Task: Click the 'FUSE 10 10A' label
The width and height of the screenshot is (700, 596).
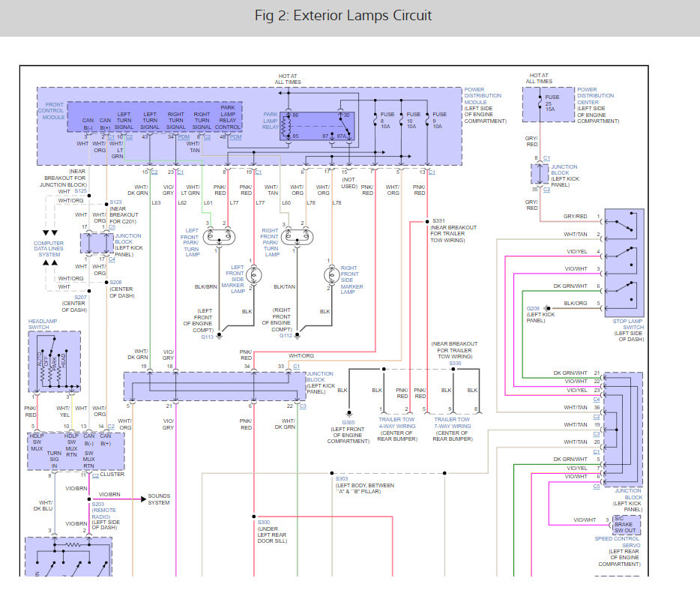Action: tap(414, 121)
